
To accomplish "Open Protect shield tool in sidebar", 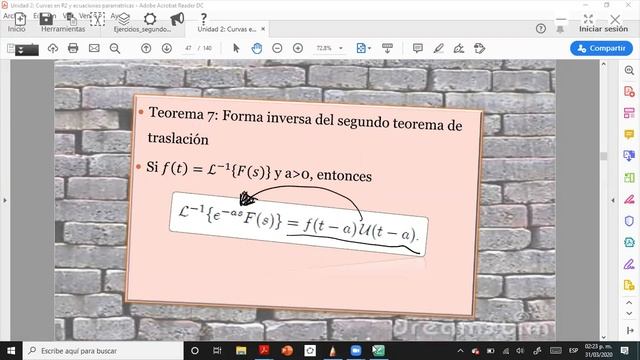I will pyautogui.click(x=629, y=221).
